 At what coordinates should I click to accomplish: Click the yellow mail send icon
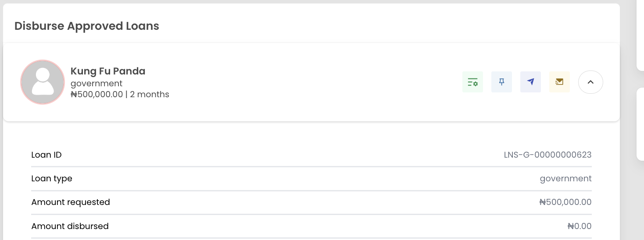pyautogui.click(x=559, y=82)
